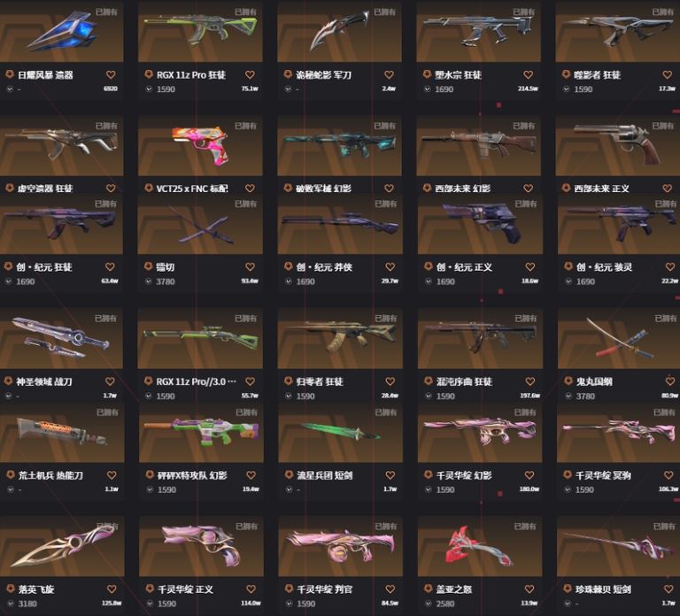The height and width of the screenshot is (616, 680).
Task: Click the 已拥有 label on 噬影者 狂徒
Action: pos(662,12)
